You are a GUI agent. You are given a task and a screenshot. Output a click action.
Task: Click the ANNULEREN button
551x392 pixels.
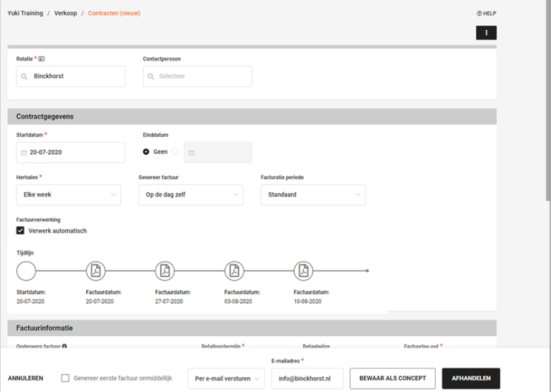tap(26, 378)
